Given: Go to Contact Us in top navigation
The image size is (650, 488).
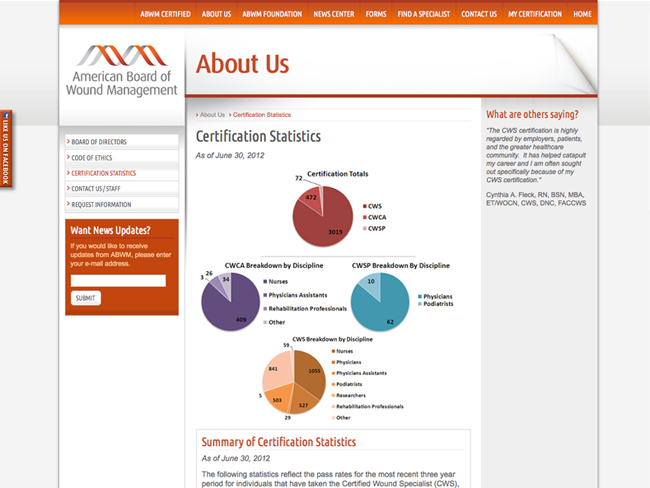Looking at the screenshot, I should [x=479, y=14].
